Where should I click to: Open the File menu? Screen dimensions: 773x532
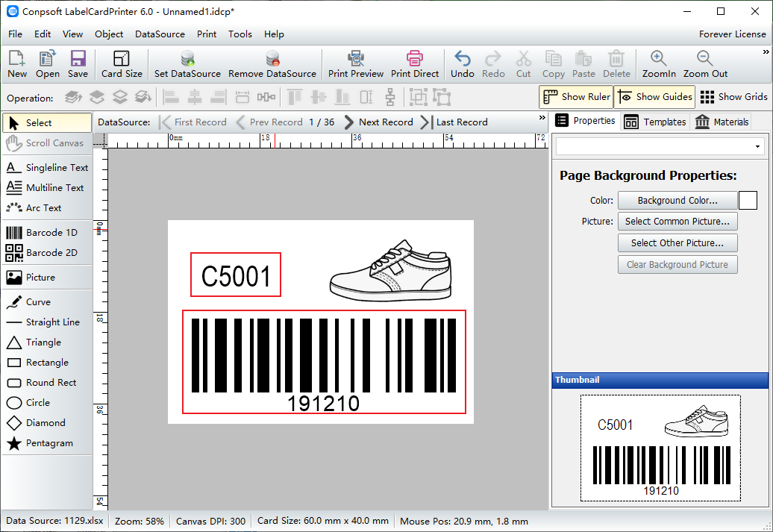[x=15, y=34]
